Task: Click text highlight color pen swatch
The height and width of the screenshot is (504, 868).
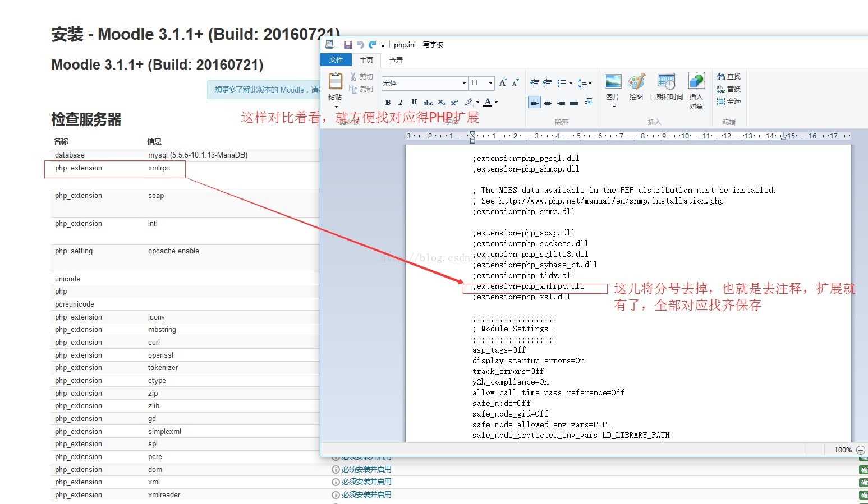Action: coord(469,102)
